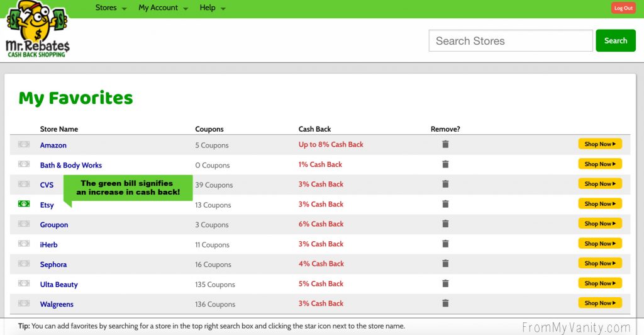Delete Sephora via the trash icon
The image size is (644, 335).
point(445,263)
